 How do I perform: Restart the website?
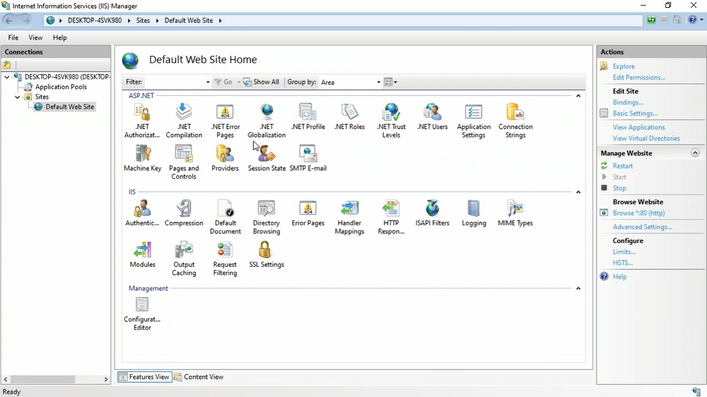click(x=622, y=166)
